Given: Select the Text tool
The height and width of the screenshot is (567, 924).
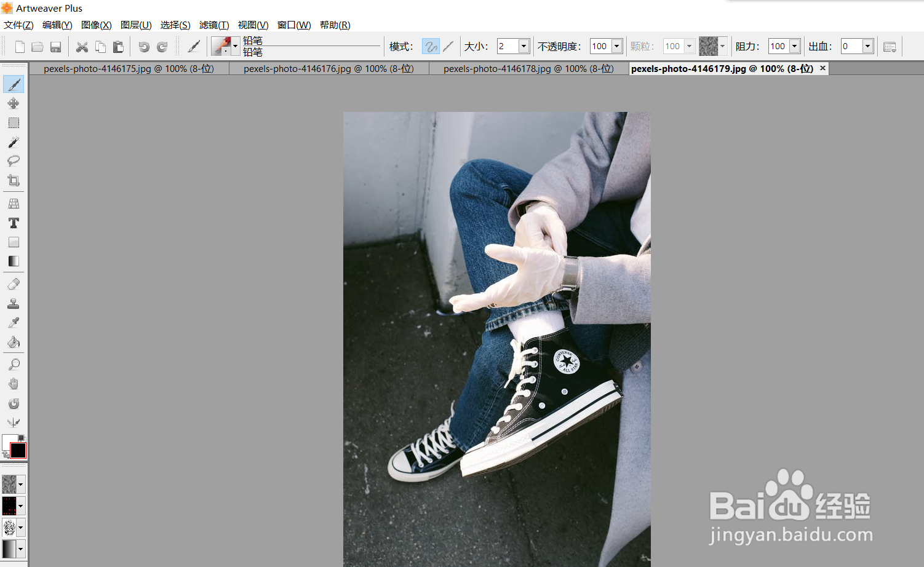Looking at the screenshot, I should tap(14, 223).
